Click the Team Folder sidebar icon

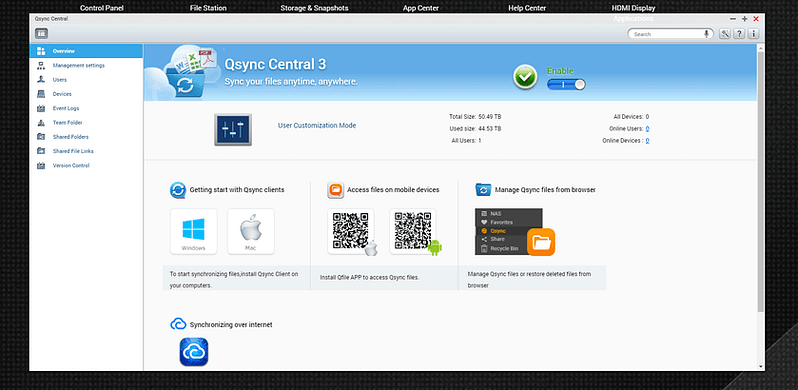click(41, 122)
